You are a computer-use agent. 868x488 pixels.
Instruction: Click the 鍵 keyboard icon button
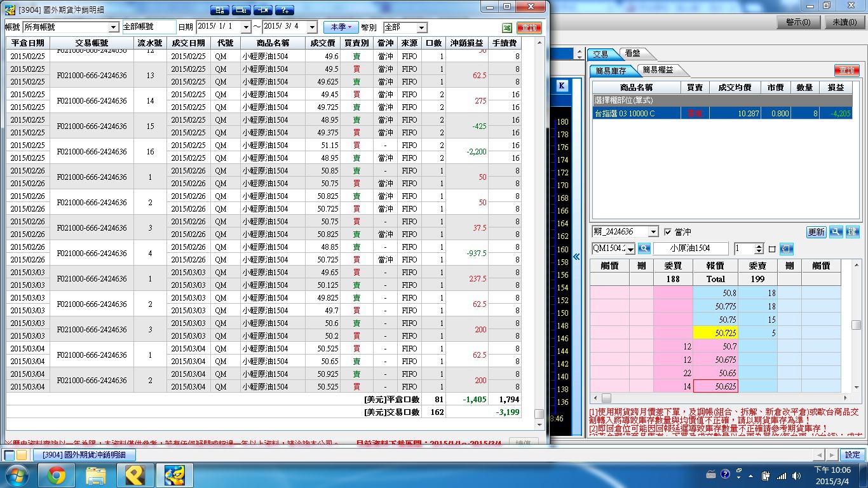click(852, 232)
